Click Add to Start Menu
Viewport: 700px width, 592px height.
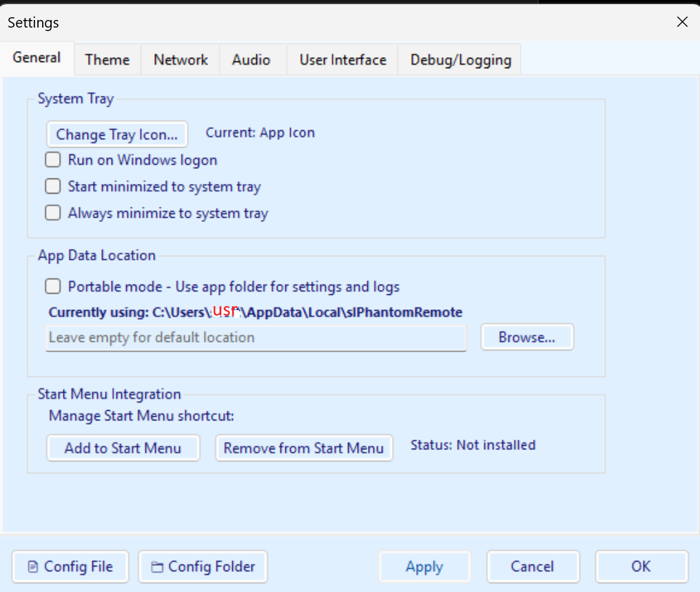point(123,448)
